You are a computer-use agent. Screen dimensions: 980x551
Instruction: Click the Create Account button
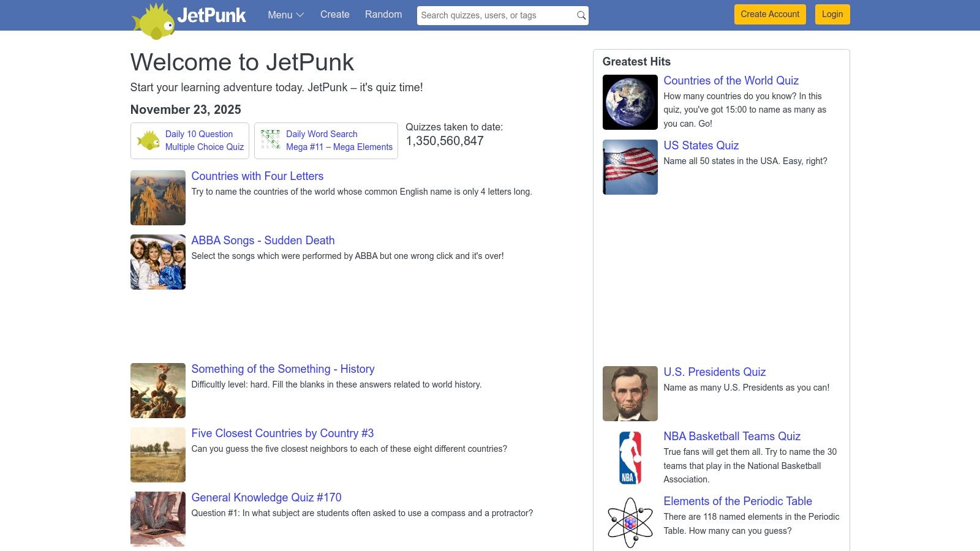pos(769,14)
